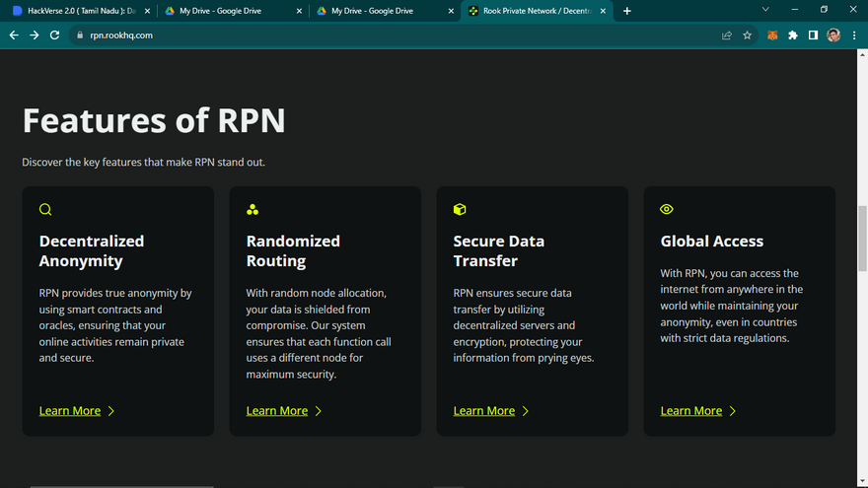Expand the tab search dropdown arrow
The height and width of the screenshot is (488, 868).
767,10
